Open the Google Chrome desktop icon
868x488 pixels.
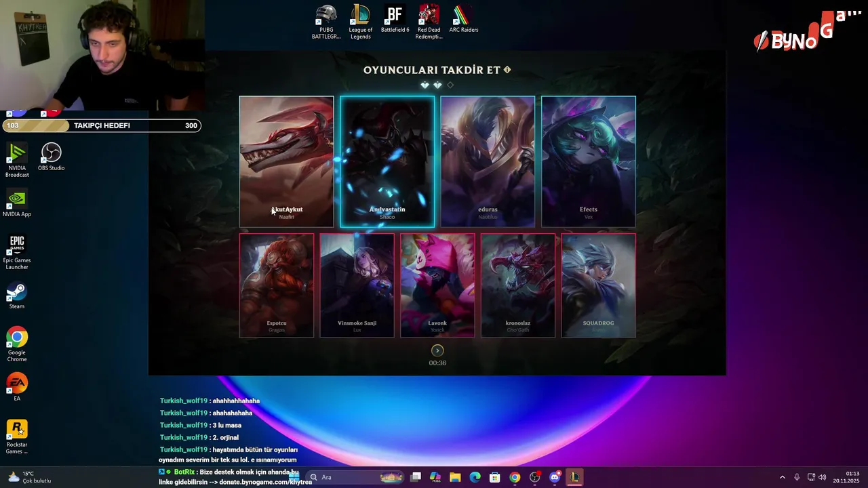pos(17,345)
